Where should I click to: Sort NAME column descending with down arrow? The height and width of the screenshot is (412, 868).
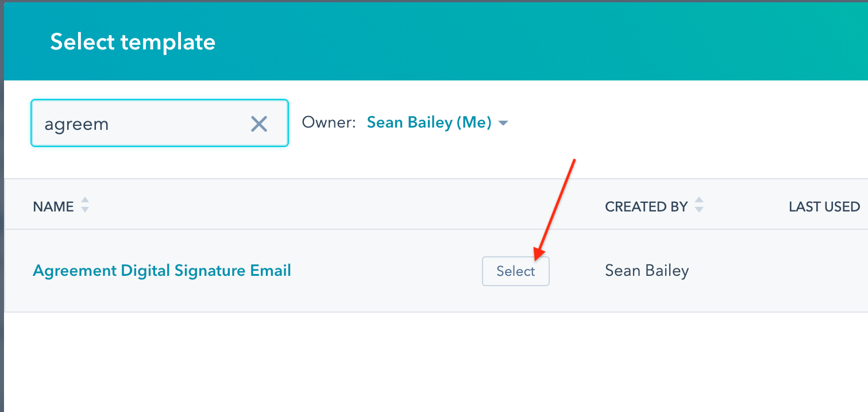pyautogui.click(x=85, y=210)
